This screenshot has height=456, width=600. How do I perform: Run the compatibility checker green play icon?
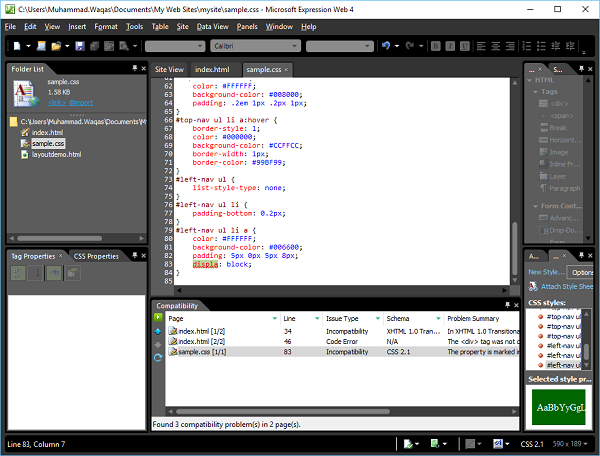point(158,318)
